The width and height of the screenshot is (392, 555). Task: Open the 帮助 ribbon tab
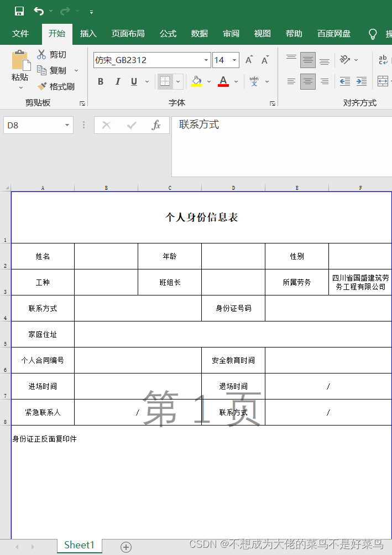pyautogui.click(x=294, y=34)
